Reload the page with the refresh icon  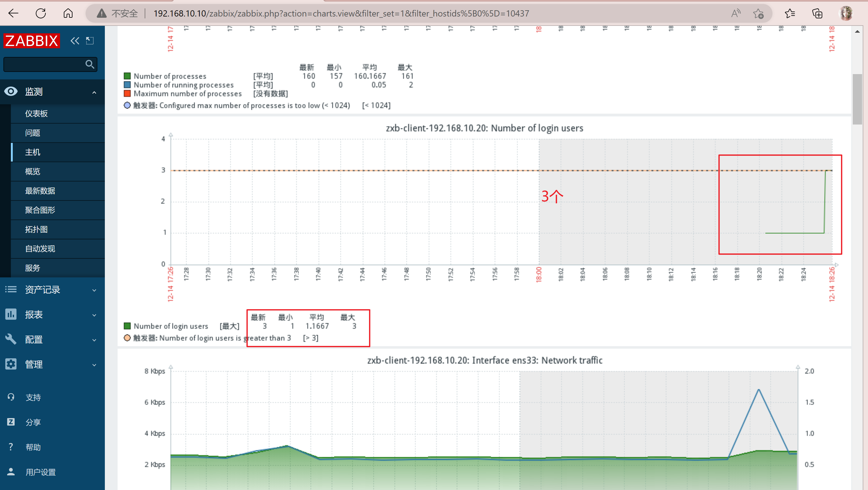tap(41, 13)
